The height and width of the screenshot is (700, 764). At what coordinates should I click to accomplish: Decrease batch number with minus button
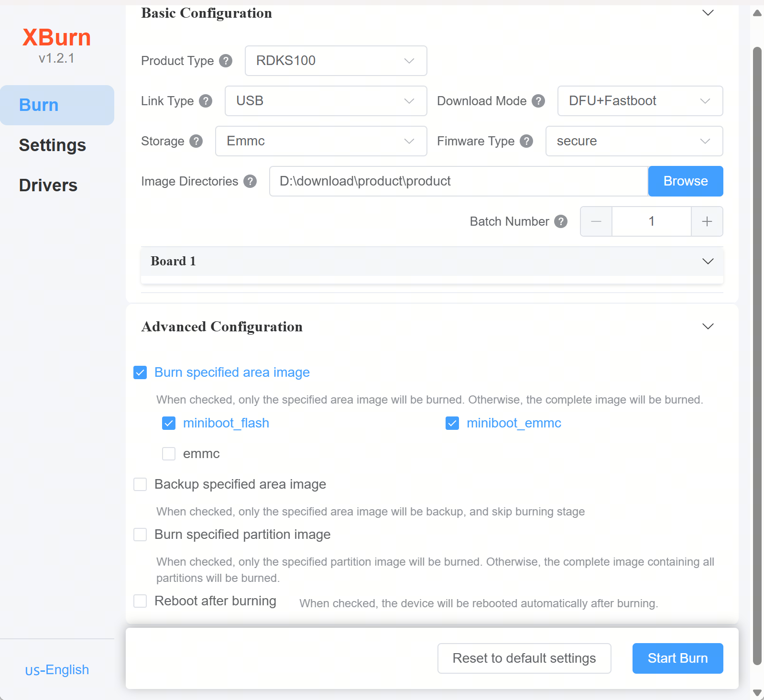pos(596,221)
